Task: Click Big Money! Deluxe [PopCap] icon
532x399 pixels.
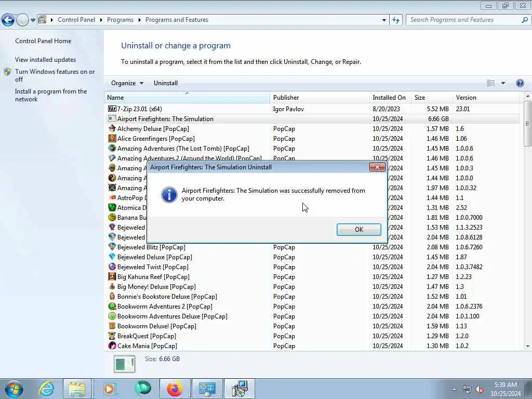Action: pyautogui.click(x=112, y=286)
